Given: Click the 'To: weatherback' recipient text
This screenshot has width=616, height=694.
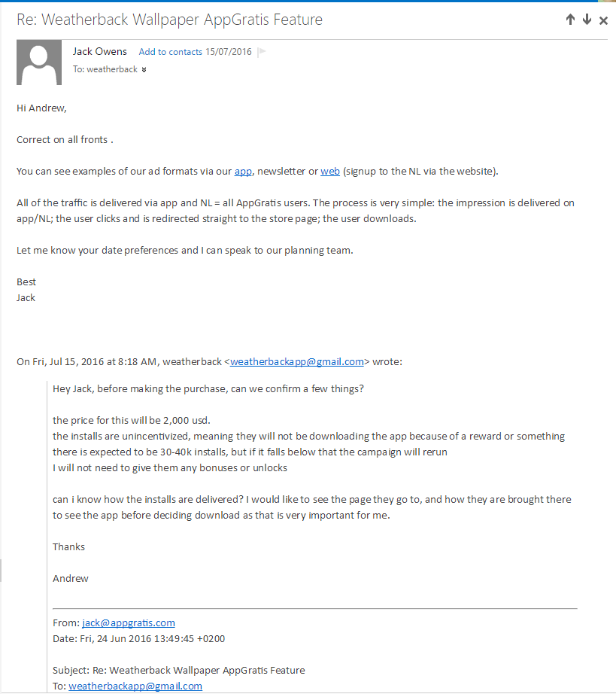Looking at the screenshot, I should pos(105,69).
